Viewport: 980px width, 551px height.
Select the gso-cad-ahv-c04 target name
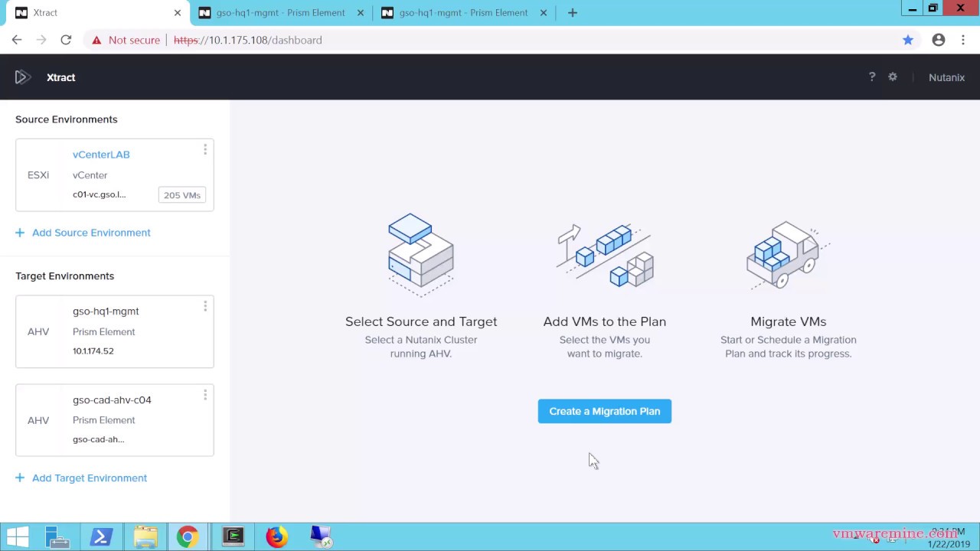pos(112,400)
